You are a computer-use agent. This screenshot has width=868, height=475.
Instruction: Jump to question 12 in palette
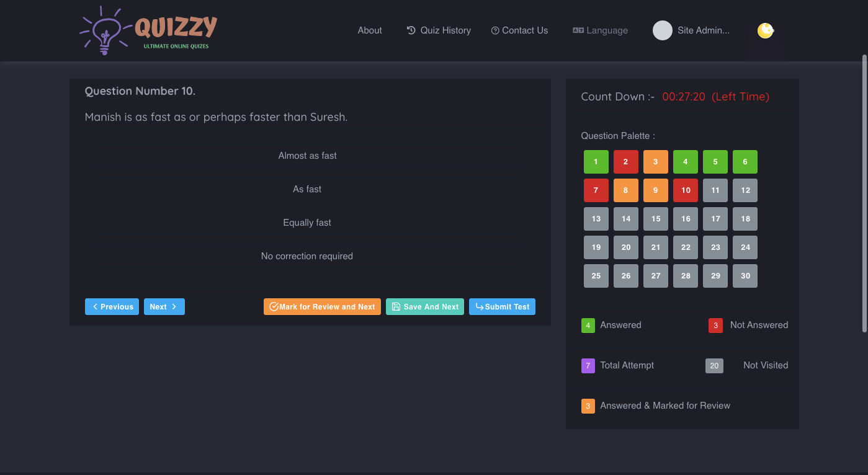pos(745,190)
